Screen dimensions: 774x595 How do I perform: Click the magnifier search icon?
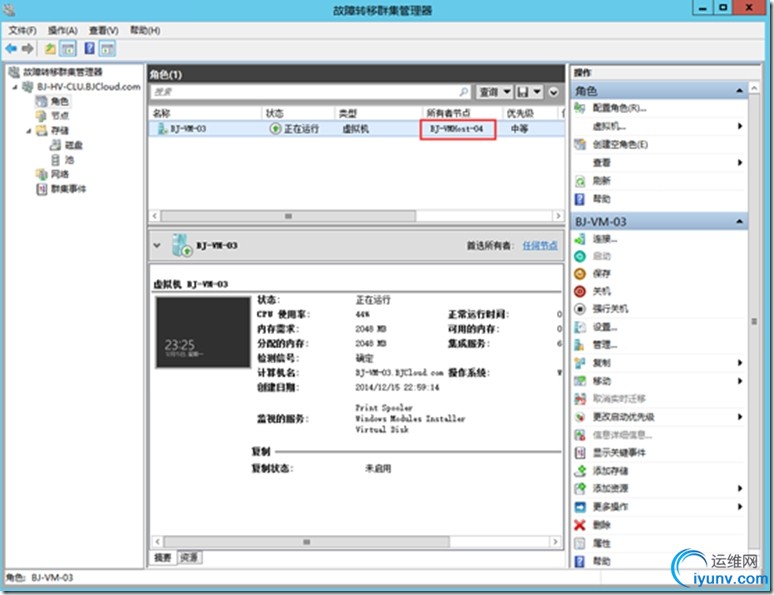464,92
